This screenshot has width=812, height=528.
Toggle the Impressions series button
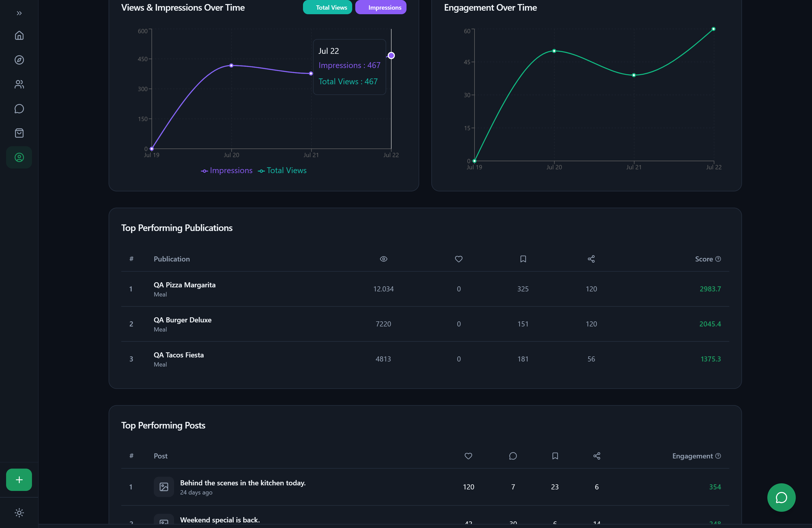tap(380, 7)
